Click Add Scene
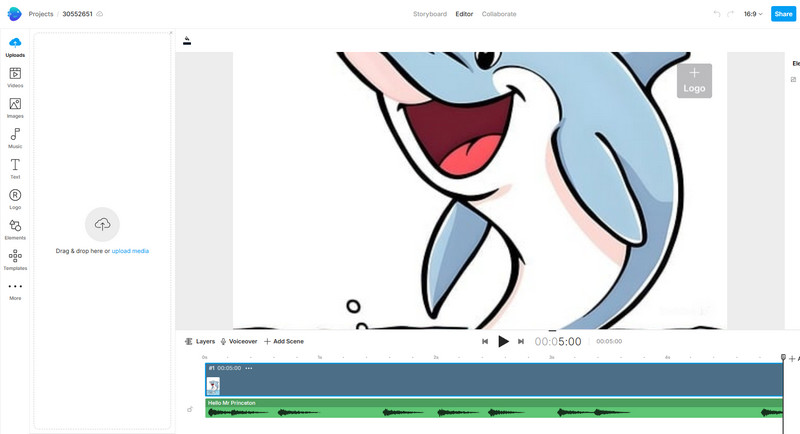The image size is (800, 434). point(284,342)
